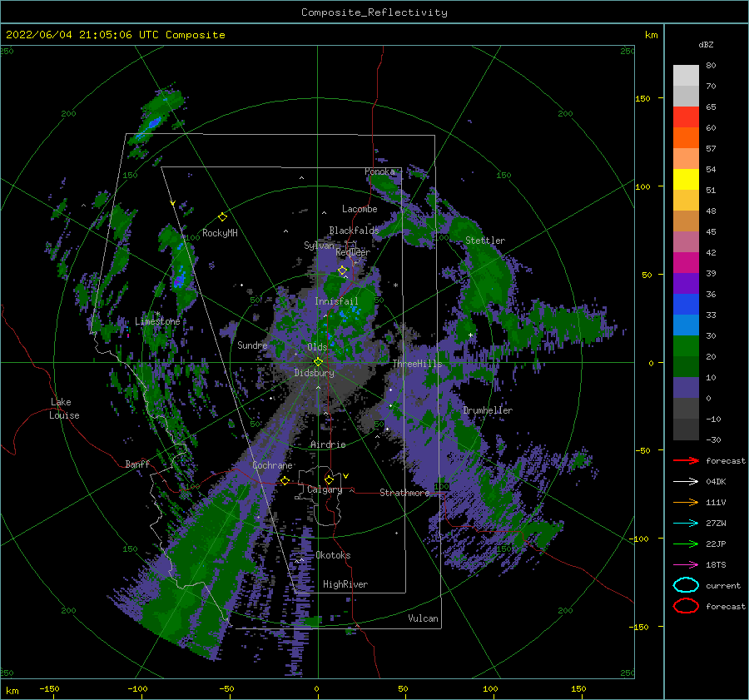Click the Okotoks city label

tap(333, 555)
